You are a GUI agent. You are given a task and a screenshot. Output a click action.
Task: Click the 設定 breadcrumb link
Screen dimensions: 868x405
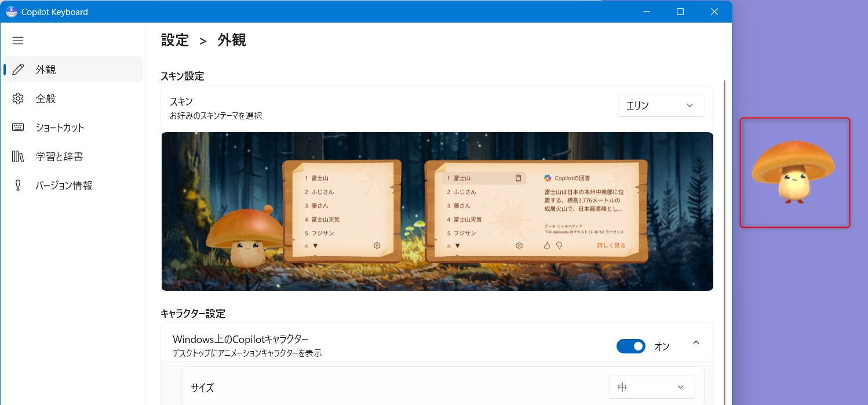coord(175,40)
